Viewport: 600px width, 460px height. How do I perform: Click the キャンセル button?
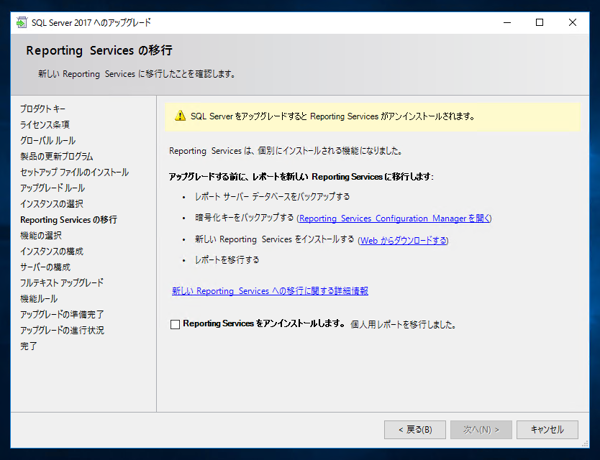pyautogui.click(x=547, y=430)
